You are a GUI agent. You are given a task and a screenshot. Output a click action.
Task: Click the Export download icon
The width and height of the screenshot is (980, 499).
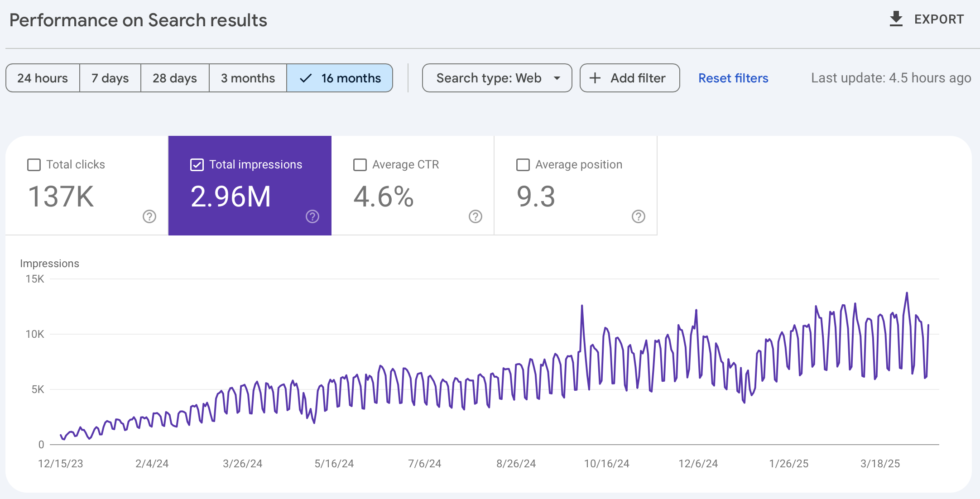pyautogui.click(x=896, y=19)
